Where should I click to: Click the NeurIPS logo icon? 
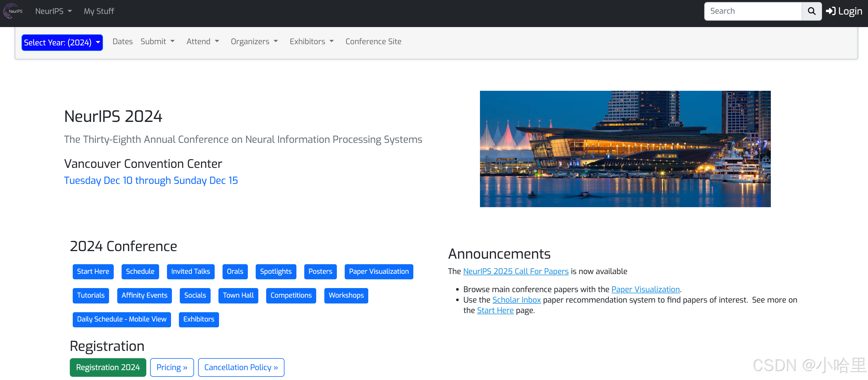[13, 11]
